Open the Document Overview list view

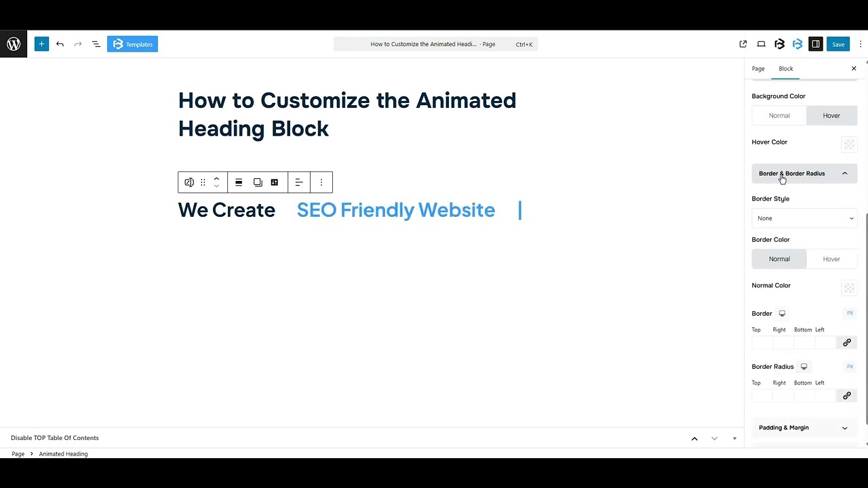[96, 44]
